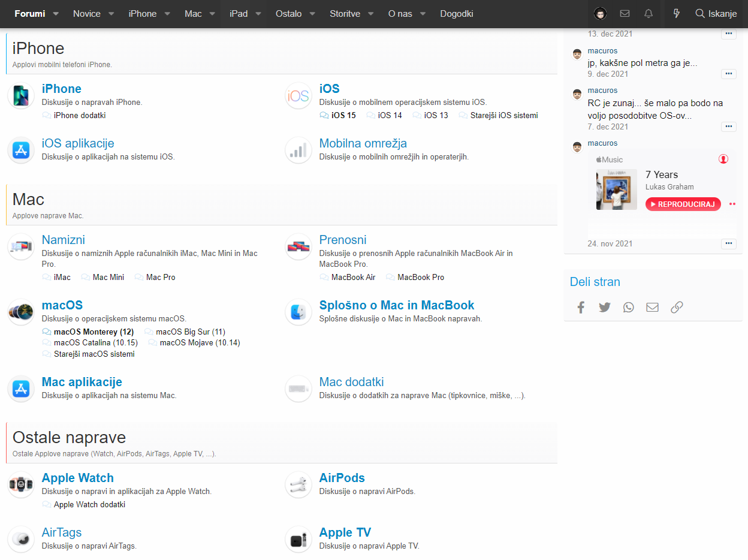The width and height of the screenshot is (748, 560).
Task: Click the Mobilna omrežja signal bars icon
Action: [x=298, y=150]
